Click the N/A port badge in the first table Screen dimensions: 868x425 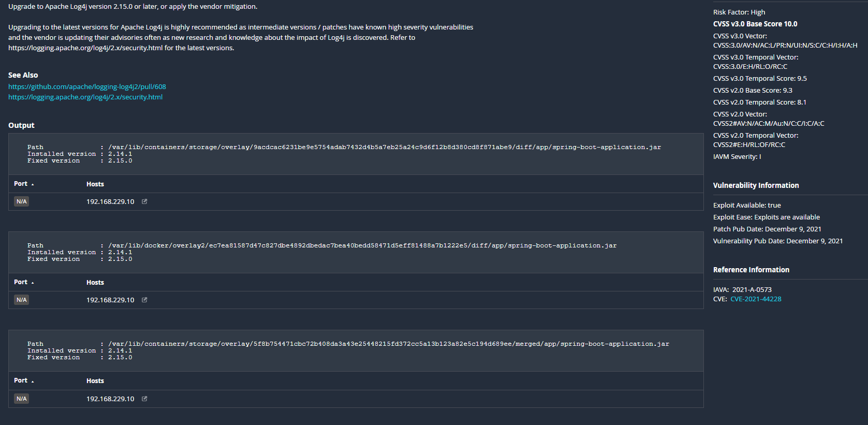click(21, 201)
